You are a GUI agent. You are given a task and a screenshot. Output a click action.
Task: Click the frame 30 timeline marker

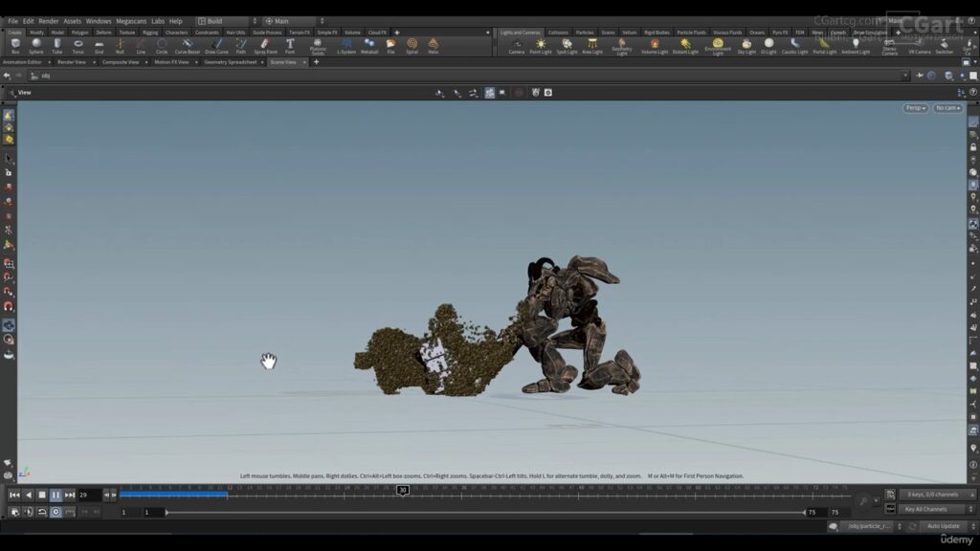tap(403, 491)
